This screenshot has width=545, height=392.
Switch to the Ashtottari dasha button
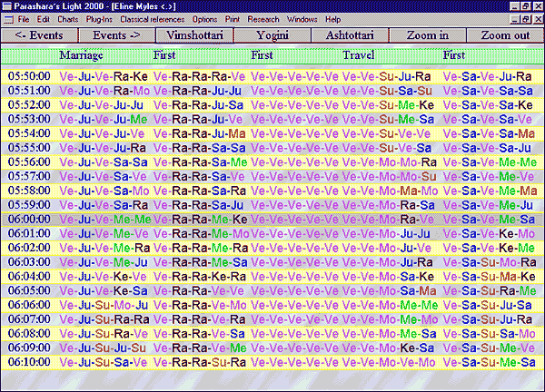(x=350, y=35)
